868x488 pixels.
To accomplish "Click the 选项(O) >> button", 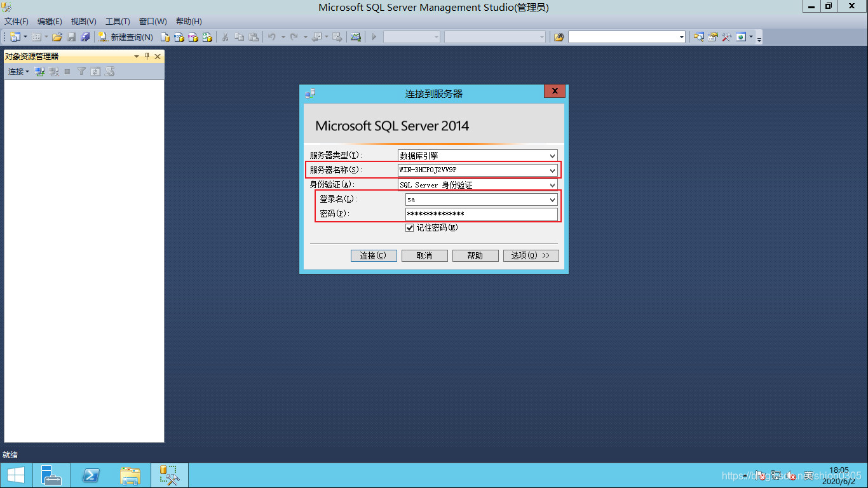I will point(531,255).
